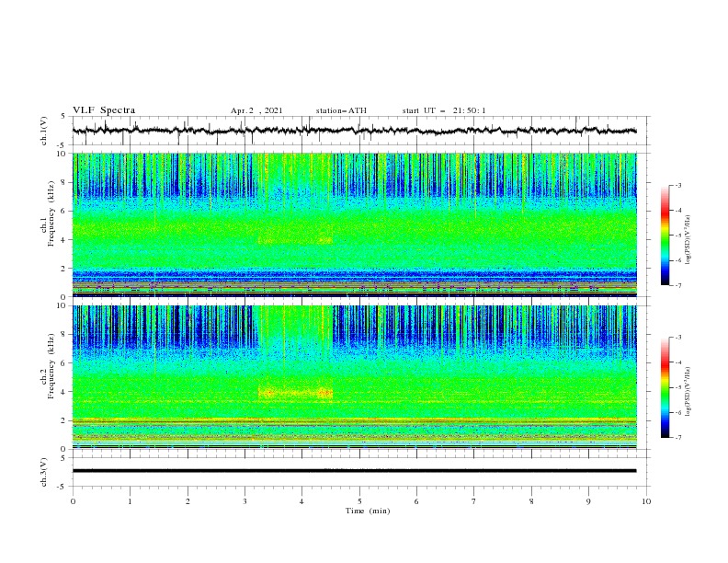Click the 'Time (min)' axis label

tap(368, 511)
